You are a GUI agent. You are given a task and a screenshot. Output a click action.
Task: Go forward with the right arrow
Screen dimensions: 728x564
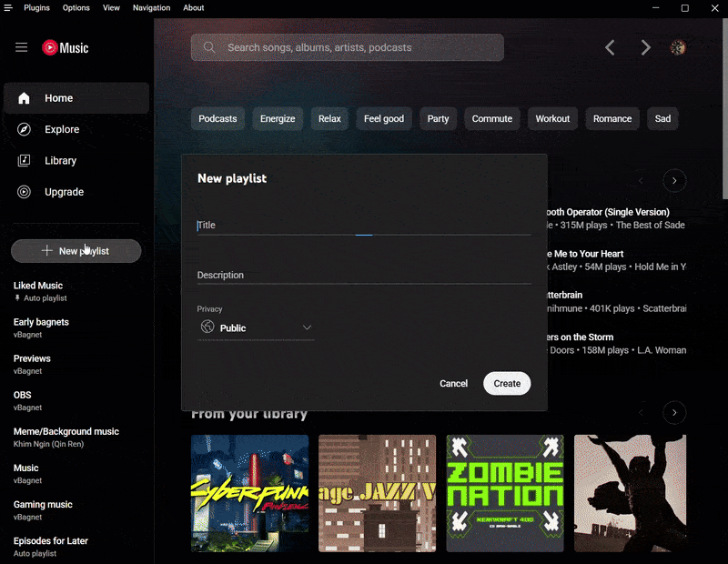point(645,47)
